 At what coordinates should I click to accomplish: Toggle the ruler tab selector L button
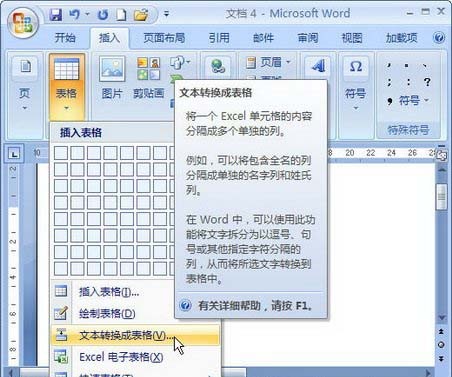tap(14, 154)
